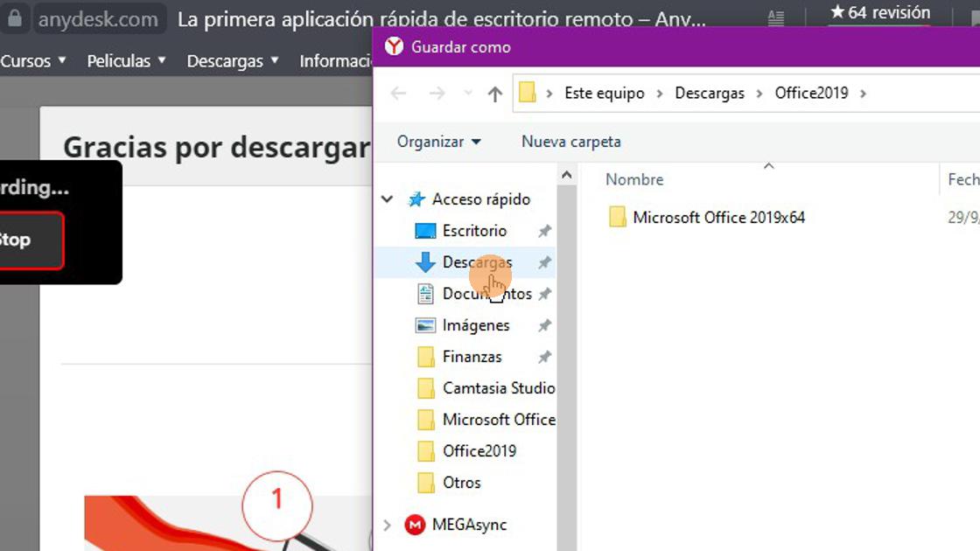Click the yellow Otros folder icon
This screenshot has width=980, height=551.
[425, 482]
